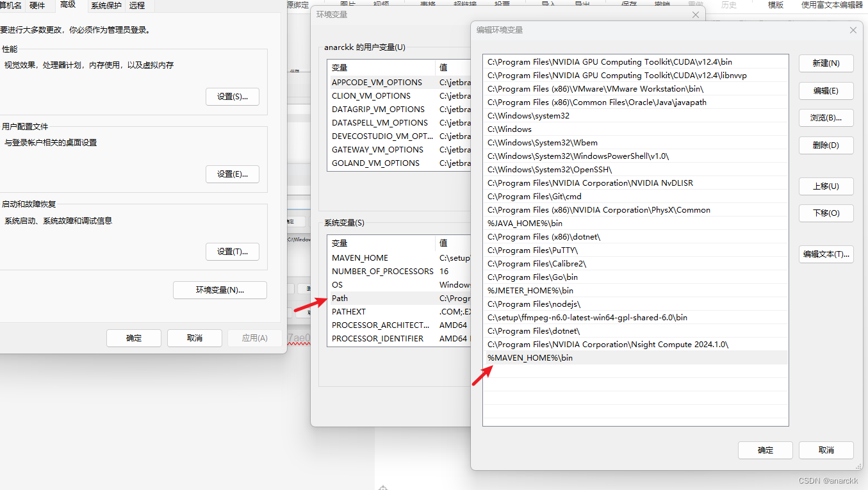Select the Nsight Compute 2024.1.0 entry
Viewport: 868px width, 490px height.
click(x=635, y=345)
